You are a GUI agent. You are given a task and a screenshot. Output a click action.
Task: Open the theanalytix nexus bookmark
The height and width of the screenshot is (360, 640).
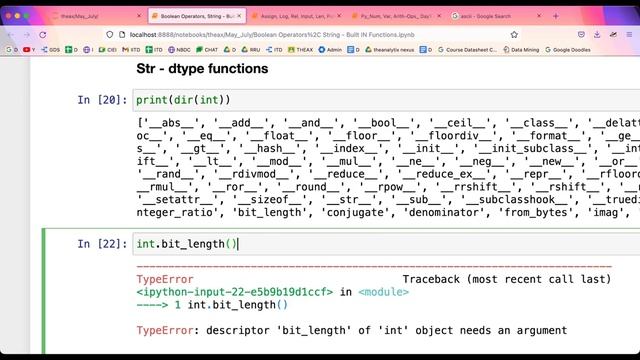tap(389, 50)
